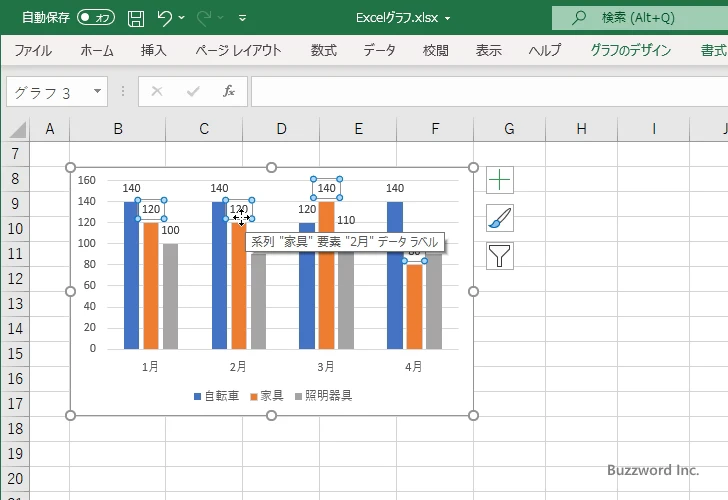Click the Chart Filters funnel button

click(x=500, y=256)
